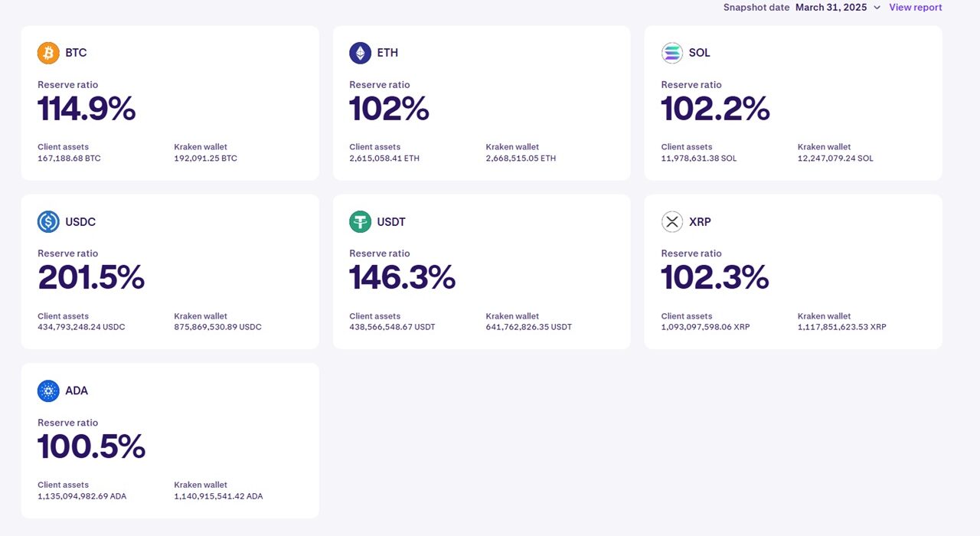The image size is (980, 536).
Task: Click the Kraken wallet label on USDT card
Action: pos(512,316)
